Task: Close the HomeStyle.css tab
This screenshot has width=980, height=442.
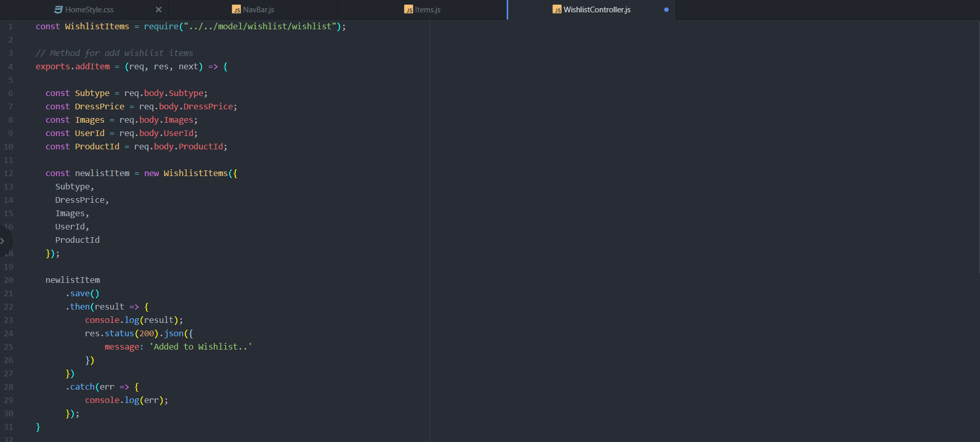Action: pos(158,10)
